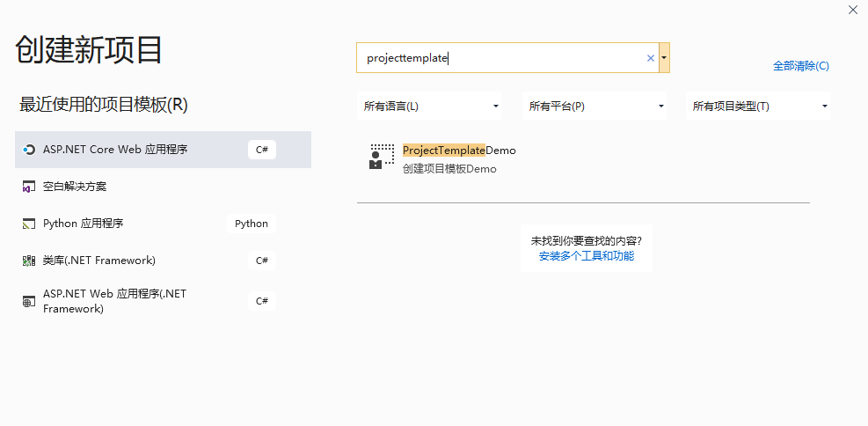This screenshot has width=868, height=426.
Task: Click the 全部清除(C) clear all link
Action: click(801, 66)
